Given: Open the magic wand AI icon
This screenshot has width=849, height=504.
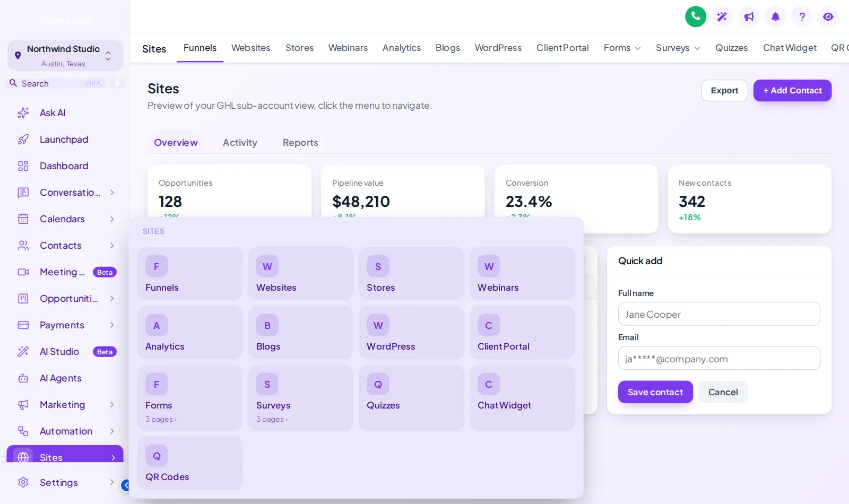Looking at the screenshot, I should (x=722, y=16).
